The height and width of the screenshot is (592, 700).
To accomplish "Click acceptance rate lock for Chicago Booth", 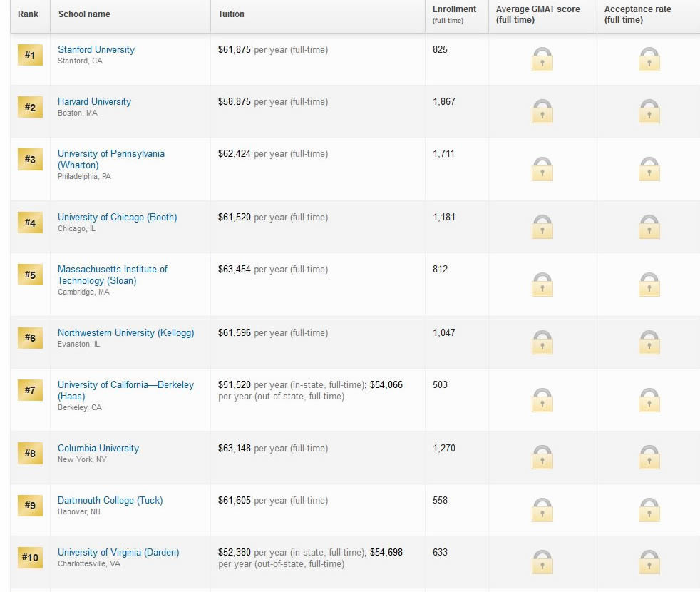I will coord(649,227).
